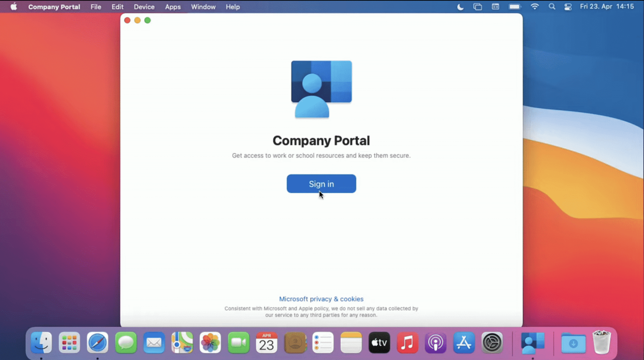Open App Store from the Dock
Screen dimensions: 644x360
pyautogui.click(x=464, y=343)
